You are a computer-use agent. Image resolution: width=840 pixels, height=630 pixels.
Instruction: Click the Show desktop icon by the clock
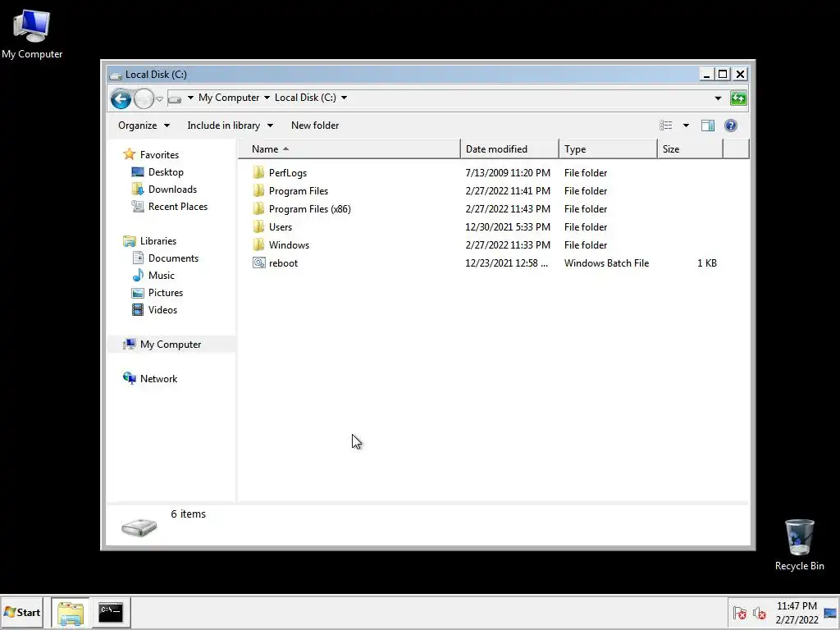[x=830, y=613]
